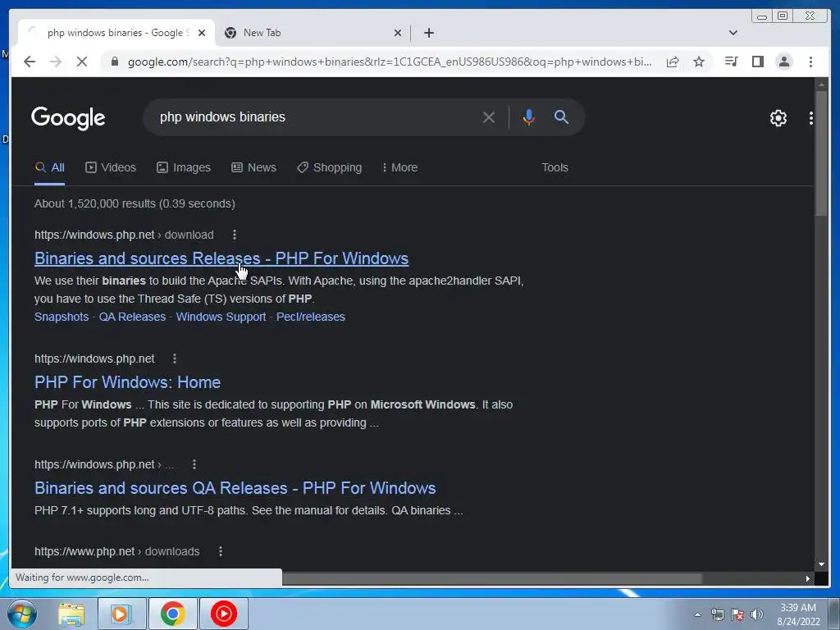The height and width of the screenshot is (630, 840).
Task: Click the Chrome taskbar icon
Action: [x=172, y=614]
